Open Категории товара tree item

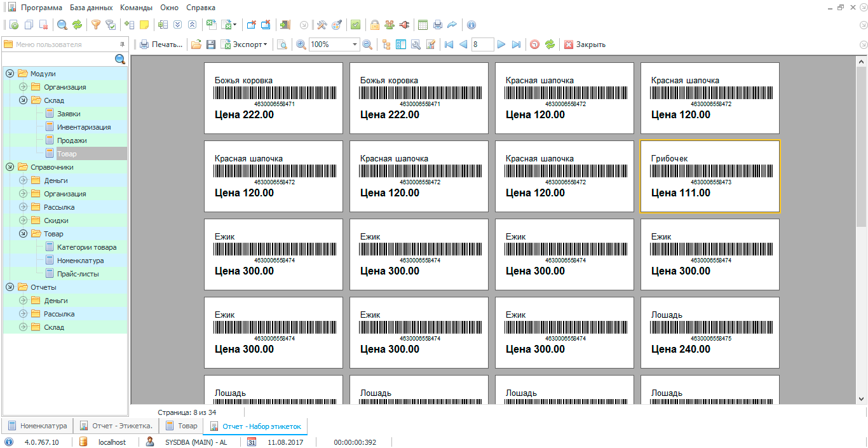coord(86,247)
